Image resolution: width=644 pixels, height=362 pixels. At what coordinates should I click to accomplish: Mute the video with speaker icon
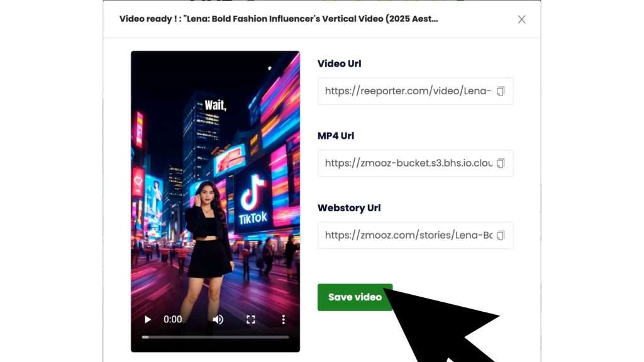[218, 319]
